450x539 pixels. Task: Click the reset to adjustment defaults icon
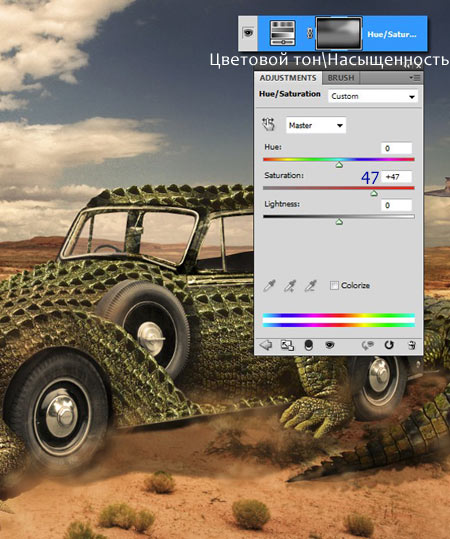point(389,345)
